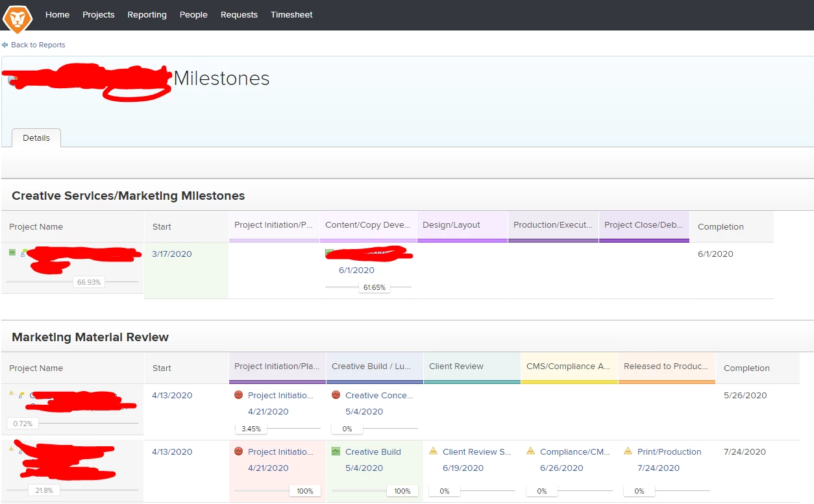Open the People menu
This screenshot has height=504, width=814.
coord(193,14)
